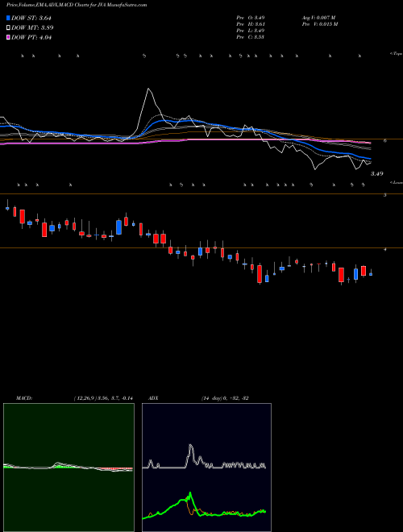Select the 'DOW PT: 4.04' legend label
This screenshot has width=403, height=532.
[x=31, y=37]
